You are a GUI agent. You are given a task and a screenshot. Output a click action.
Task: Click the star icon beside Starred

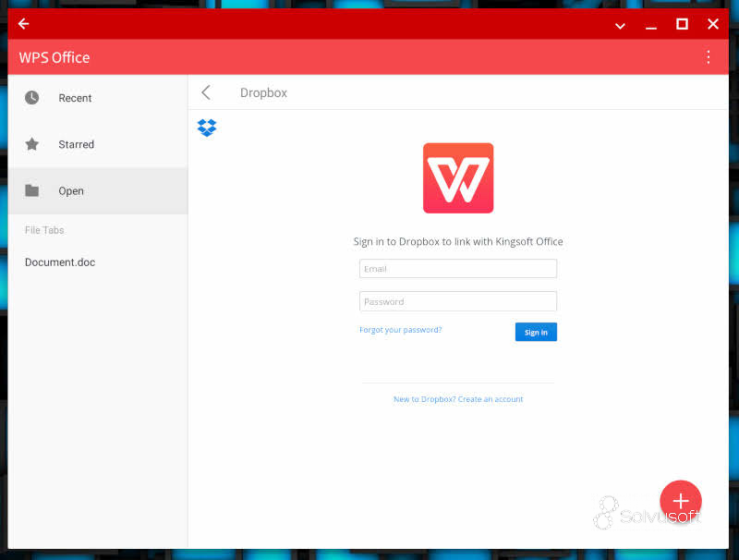click(x=32, y=144)
